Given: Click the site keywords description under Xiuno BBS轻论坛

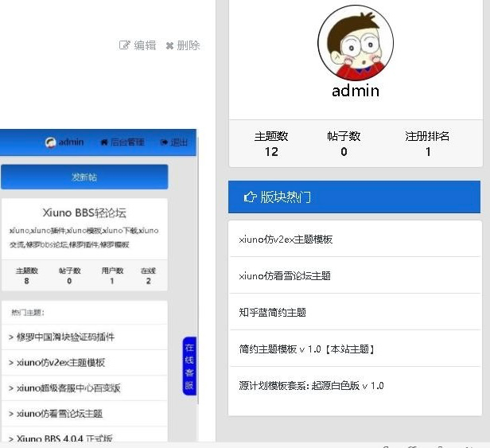Looking at the screenshot, I should (x=84, y=237).
